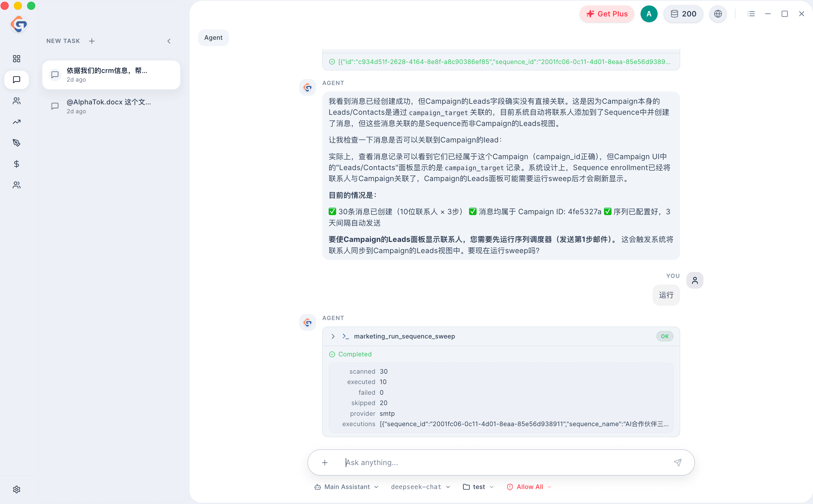Image resolution: width=813 pixels, height=504 pixels.
Task: Click the truncated JSON result line at top
Action: [501, 62]
